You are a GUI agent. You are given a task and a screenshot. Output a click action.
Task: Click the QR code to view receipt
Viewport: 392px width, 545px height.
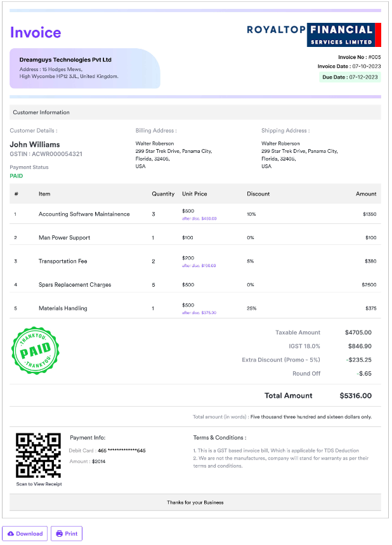(38, 455)
